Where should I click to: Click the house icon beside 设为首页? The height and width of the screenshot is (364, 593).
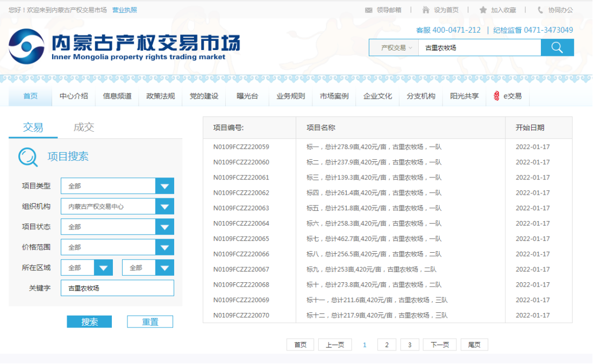(x=426, y=10)
